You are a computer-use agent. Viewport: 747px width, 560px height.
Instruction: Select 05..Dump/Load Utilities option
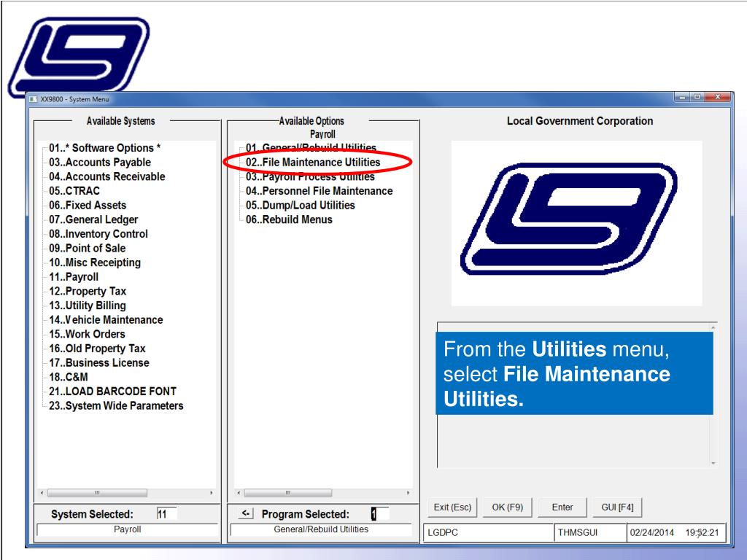pyautogui.click(x=300, y=205)
